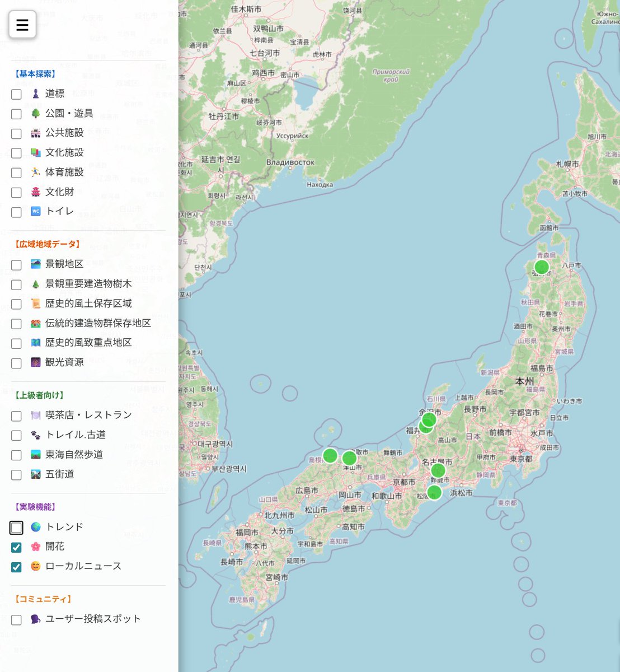Enable the ユーザー投稿スポット checkbox
620x672 pixels.
coord(16,619)
